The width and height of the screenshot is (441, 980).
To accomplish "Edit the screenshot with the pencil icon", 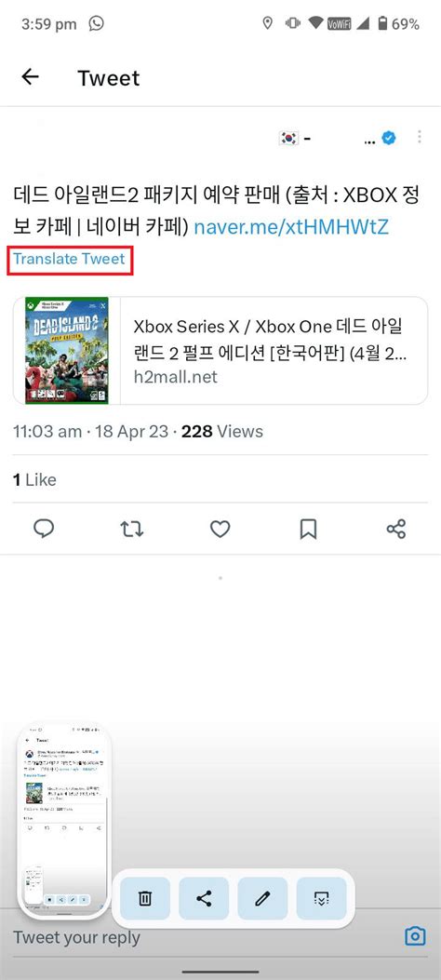I will 262,899.
